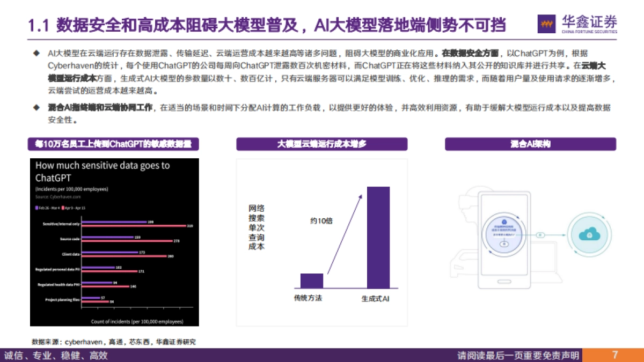
Task: Expand the 混合AI架构 panel header
Action: 531,144
